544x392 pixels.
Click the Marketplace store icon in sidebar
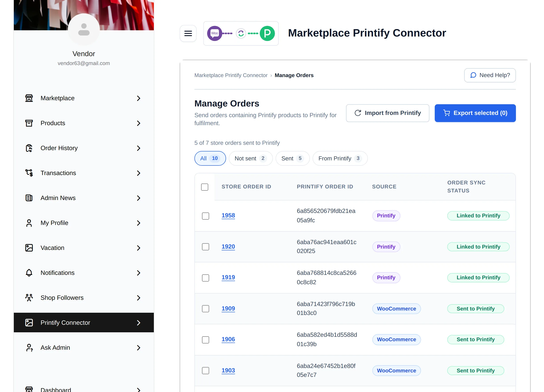(29, 98)
